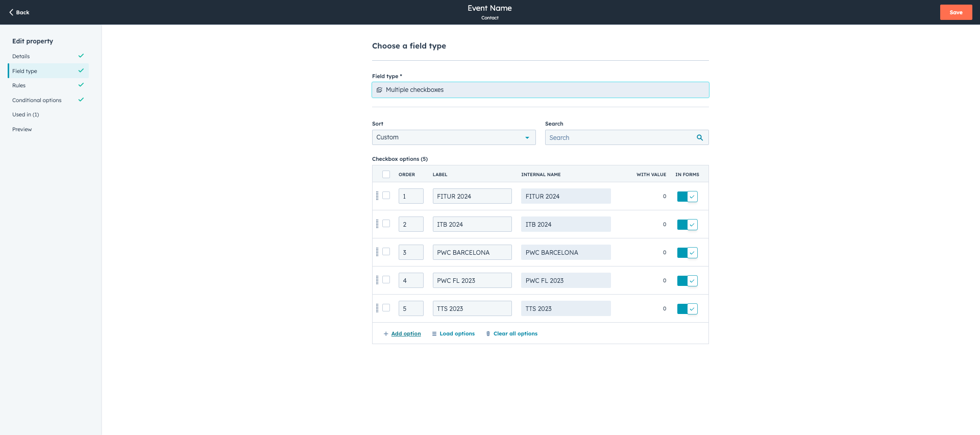Toggle In Forms switch for PWC FL 2023
The width and height of the screenshot is (980, 435).
click(687, 281)
